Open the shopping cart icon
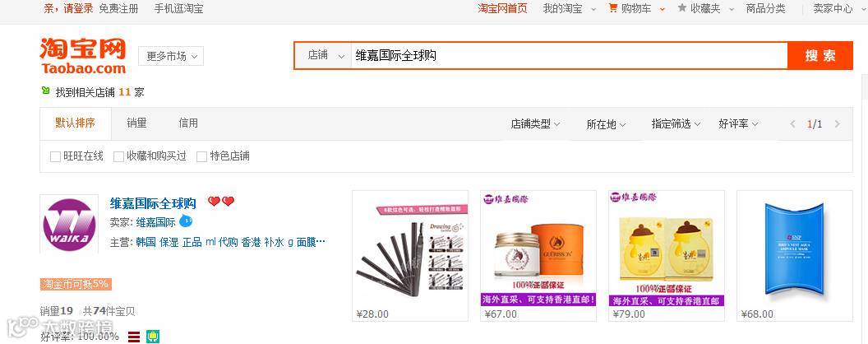The image size is (868, 344). point(613,8)
